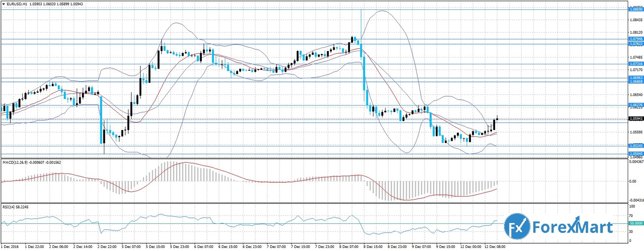Select the RSI(14) indicator label

point(9,206)
